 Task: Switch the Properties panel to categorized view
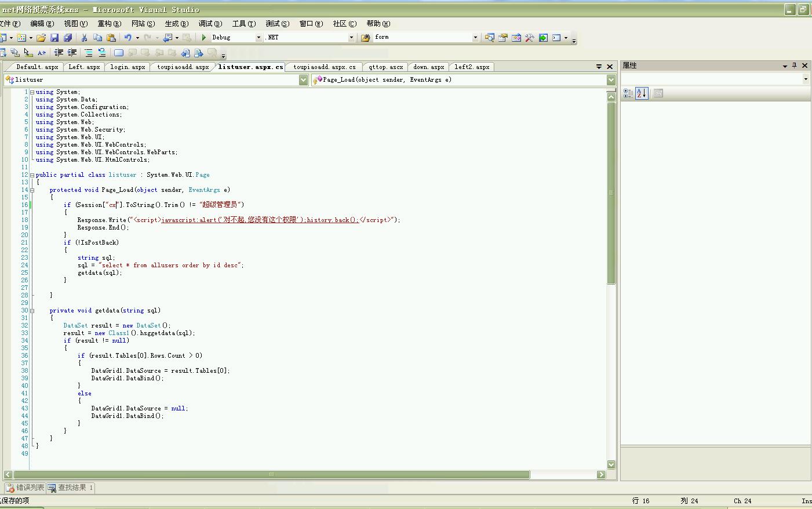click(628, 93)
